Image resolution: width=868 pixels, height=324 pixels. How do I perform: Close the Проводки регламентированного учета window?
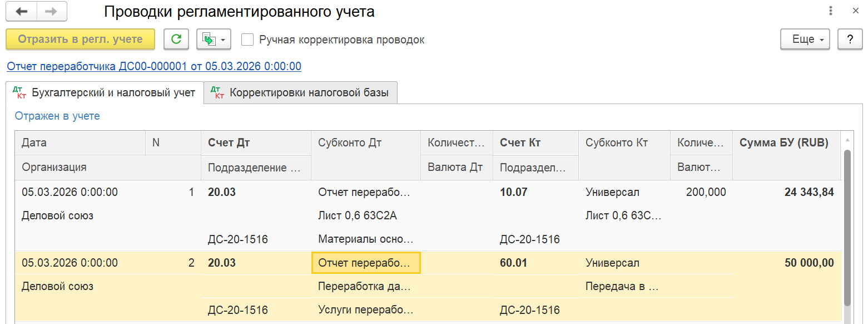(856, 11)
